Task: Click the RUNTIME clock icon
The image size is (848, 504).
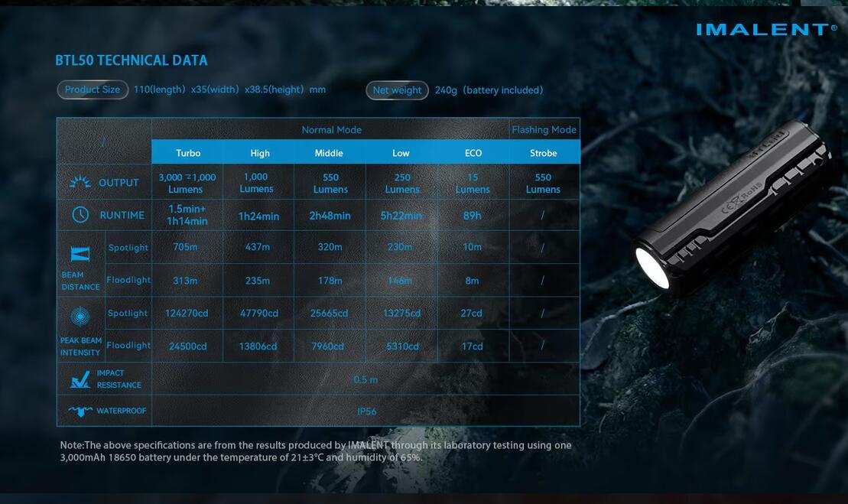Action: coord(80,215)
